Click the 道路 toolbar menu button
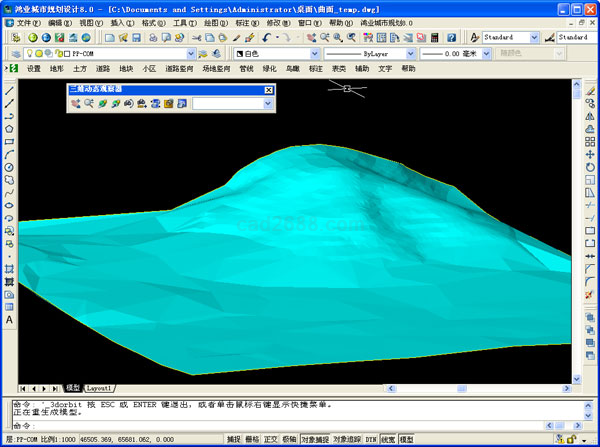This screenshot has width=600, height=447. tap(102, 69)
